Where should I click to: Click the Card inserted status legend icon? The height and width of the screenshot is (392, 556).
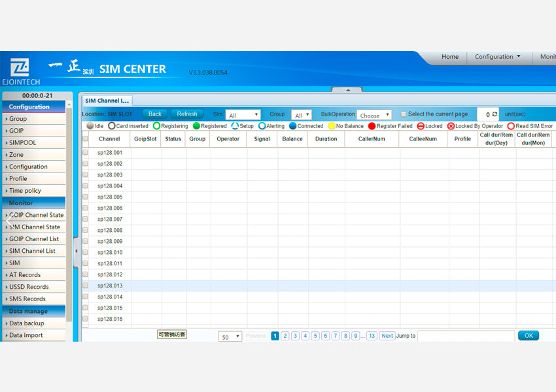pos(112,125)
